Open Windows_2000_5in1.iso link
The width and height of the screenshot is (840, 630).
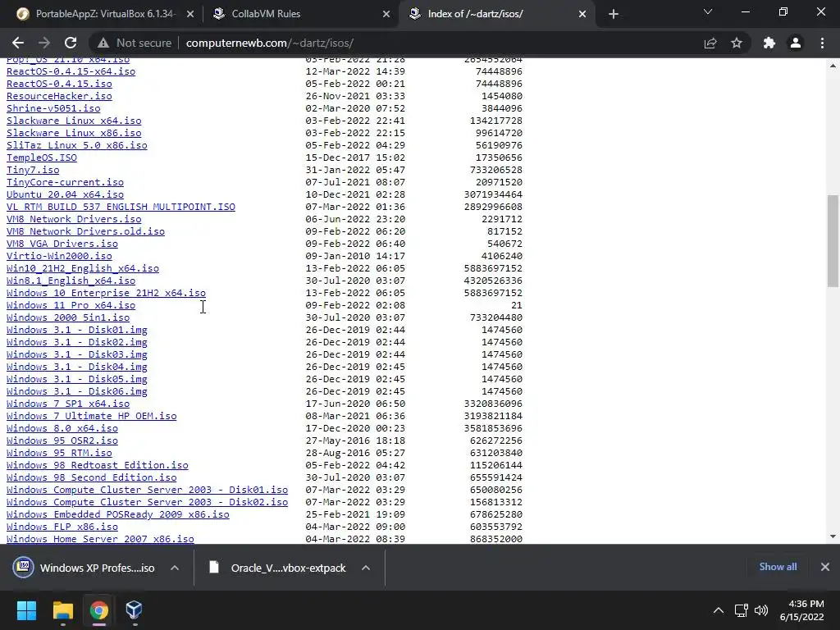tap(68, 317)
